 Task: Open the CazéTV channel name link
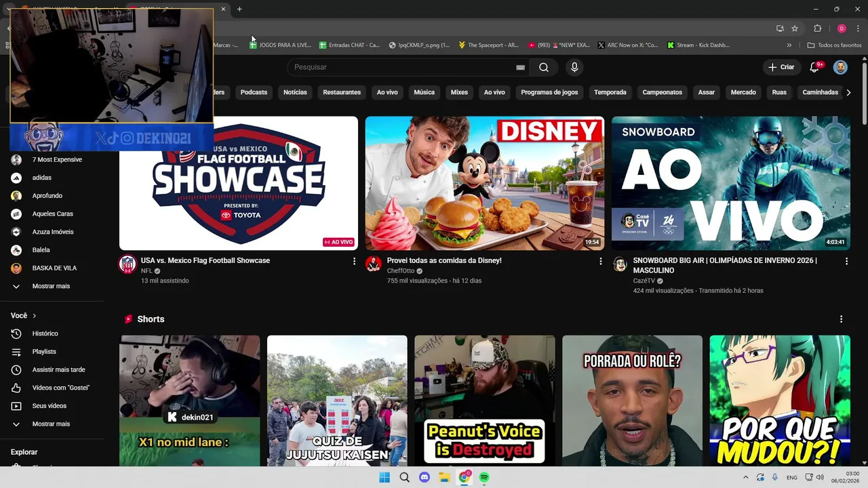pos(644,281)
